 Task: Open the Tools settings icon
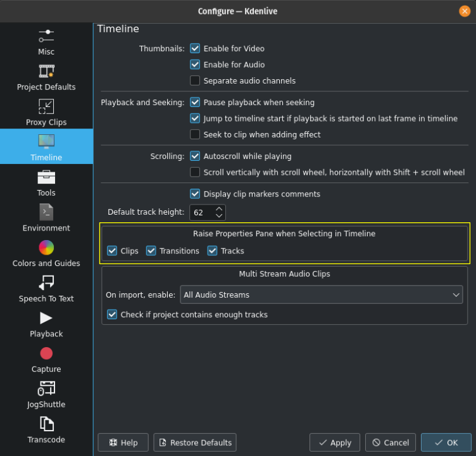(x=46, y=177)
